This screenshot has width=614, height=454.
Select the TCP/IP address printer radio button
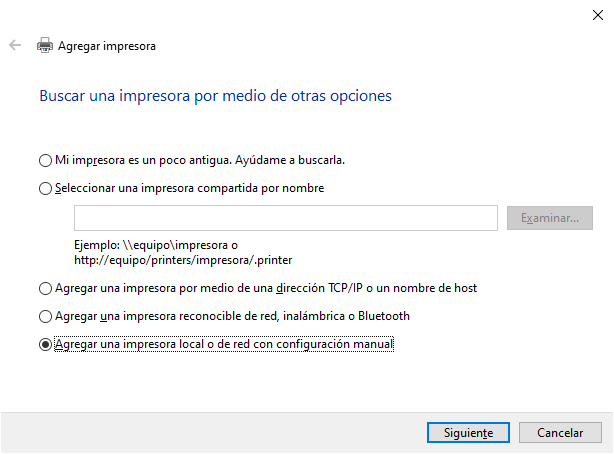click(44, 289)
